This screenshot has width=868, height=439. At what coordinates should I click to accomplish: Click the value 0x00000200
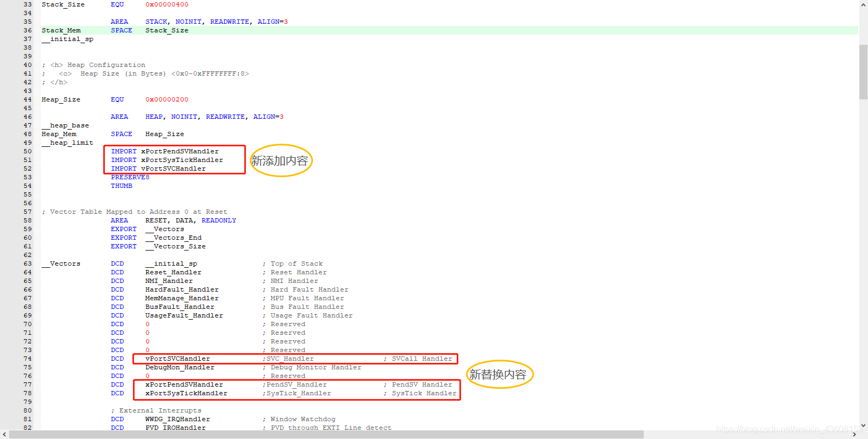coord(167,99)
